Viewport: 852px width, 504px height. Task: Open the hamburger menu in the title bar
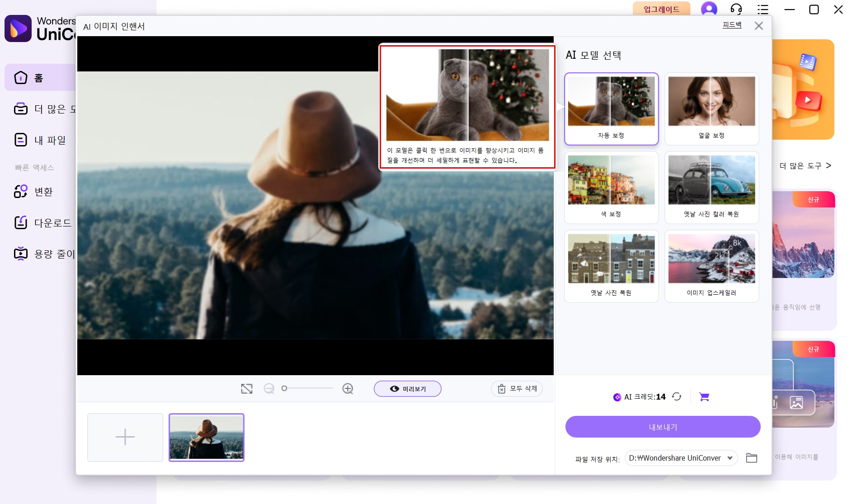[763, 9]
